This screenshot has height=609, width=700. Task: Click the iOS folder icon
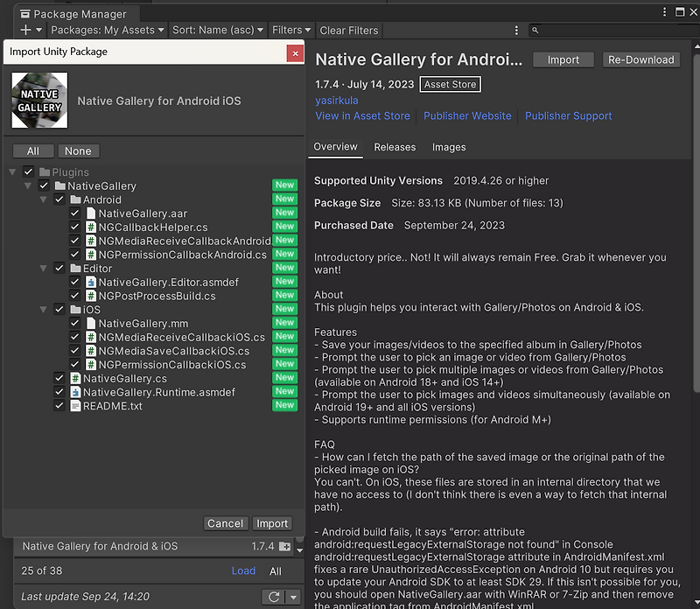click(x=75, y=310)
